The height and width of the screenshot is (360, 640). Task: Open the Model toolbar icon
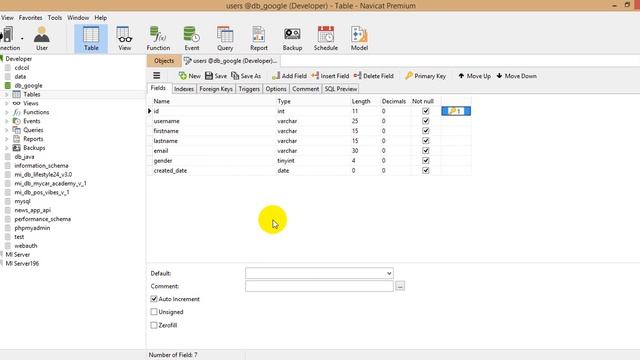point(359,38)
